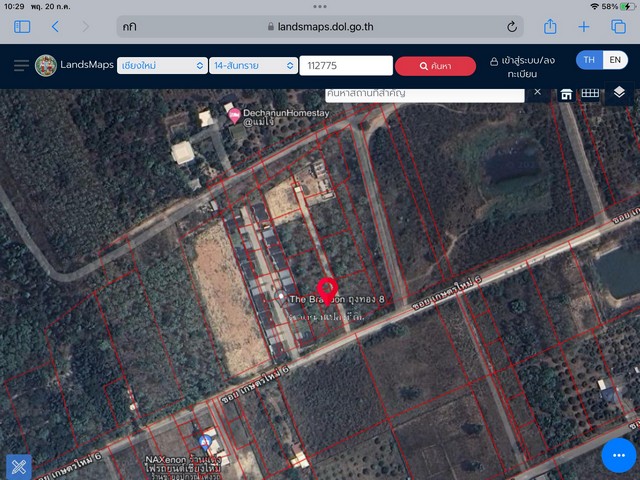Open the login and register link

click(522, 67)
